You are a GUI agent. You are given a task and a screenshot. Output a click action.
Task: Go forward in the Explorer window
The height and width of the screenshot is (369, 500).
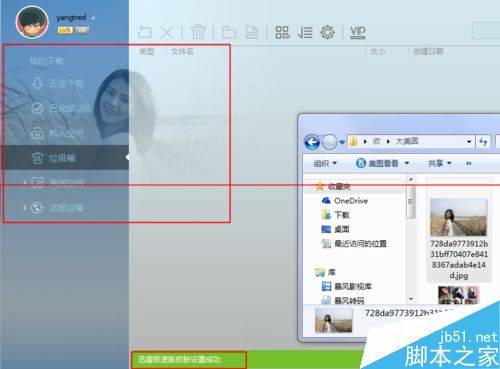pyautogui.click(x=330, y=142)
